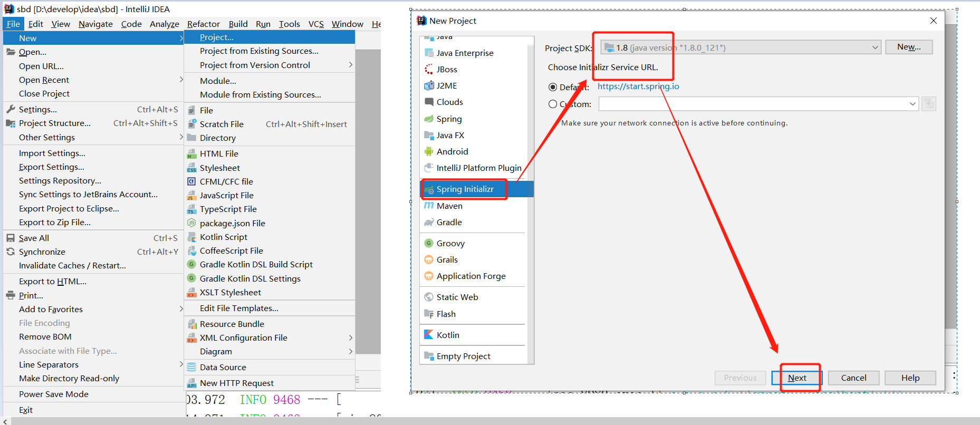Click the Application Forge icon
The image size is (980, 425).
tap(429, 276)
